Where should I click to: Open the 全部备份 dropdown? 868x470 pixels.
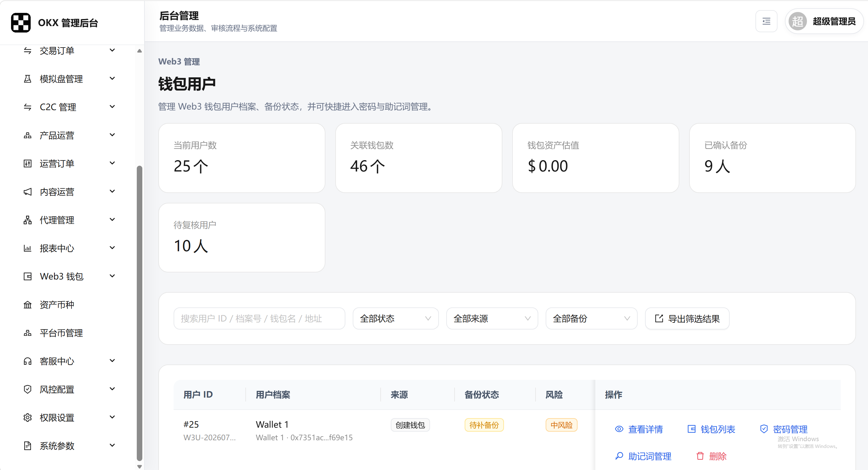tap(591, 318)
